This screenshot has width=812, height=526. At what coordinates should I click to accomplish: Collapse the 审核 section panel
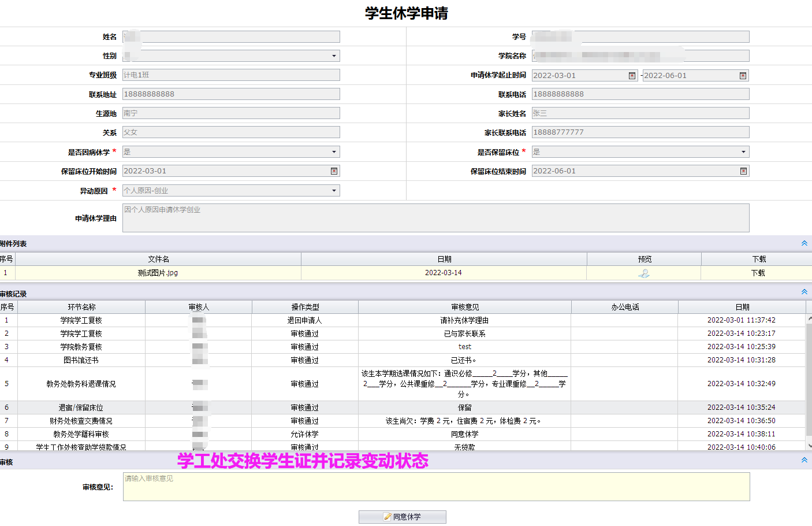pyautogui.click(x=804, y=460)
